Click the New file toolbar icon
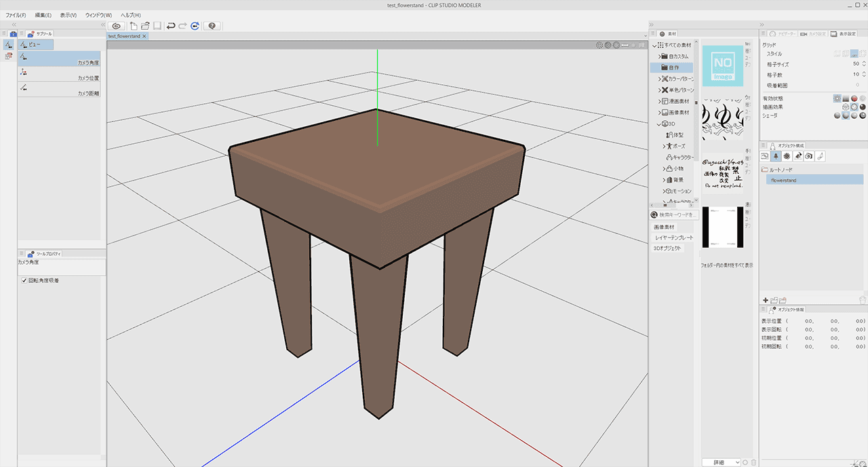 [x=134, y=26]
